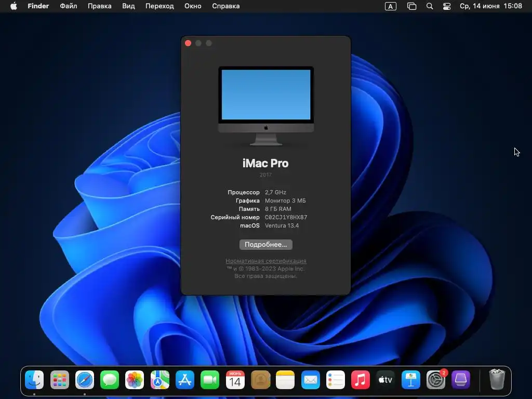Open Safari browser in Dock
This screenshot has height=399, width=532.
(x=85, y=380)
